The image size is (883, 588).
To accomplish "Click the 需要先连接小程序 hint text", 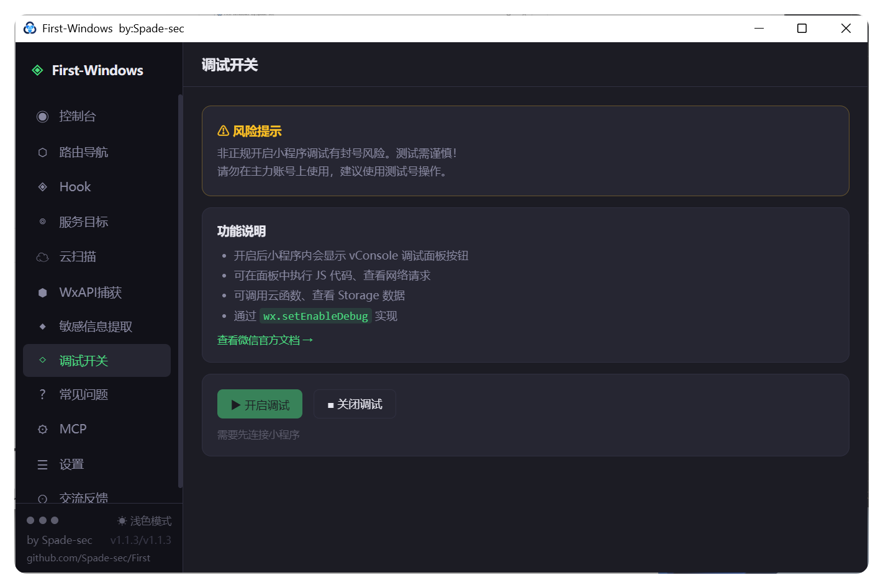I will pyautogui.click(x=258, y=435).
